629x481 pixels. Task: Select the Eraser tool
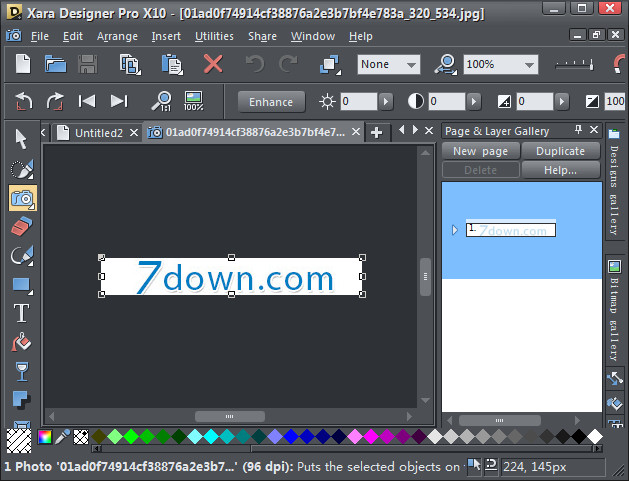[21, 227]
